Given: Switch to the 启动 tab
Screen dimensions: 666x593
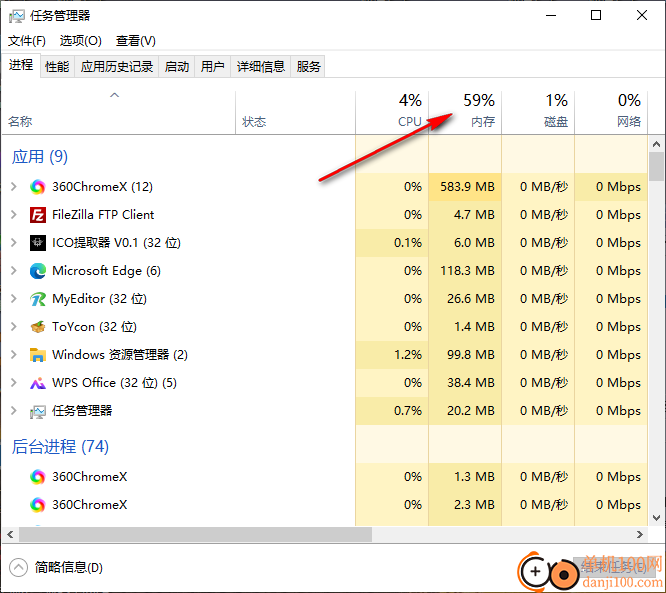Looking at the screenshot, I should click(x=177, y=67).
